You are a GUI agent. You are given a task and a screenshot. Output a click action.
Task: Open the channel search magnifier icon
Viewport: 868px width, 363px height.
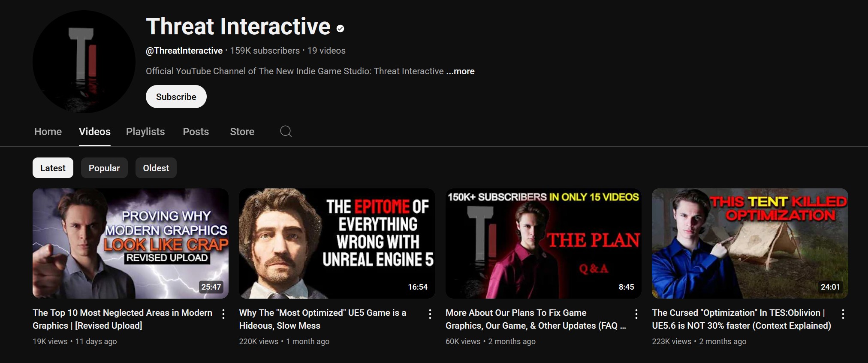pyautogui.click(x=286, y=131)
